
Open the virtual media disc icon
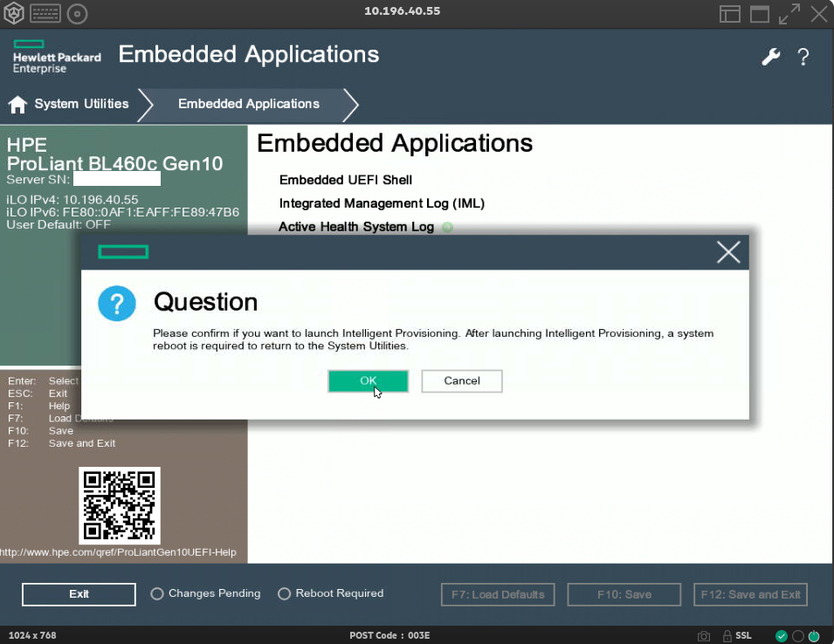point(77,14)
